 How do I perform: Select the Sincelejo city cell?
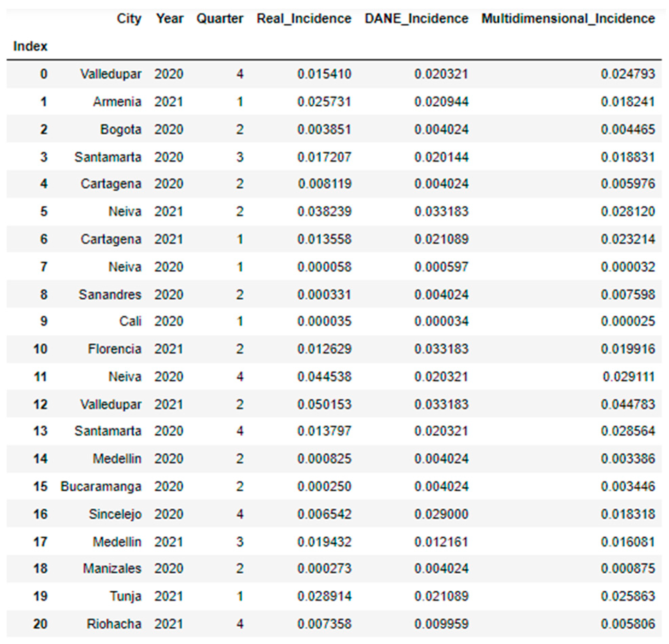115,514
